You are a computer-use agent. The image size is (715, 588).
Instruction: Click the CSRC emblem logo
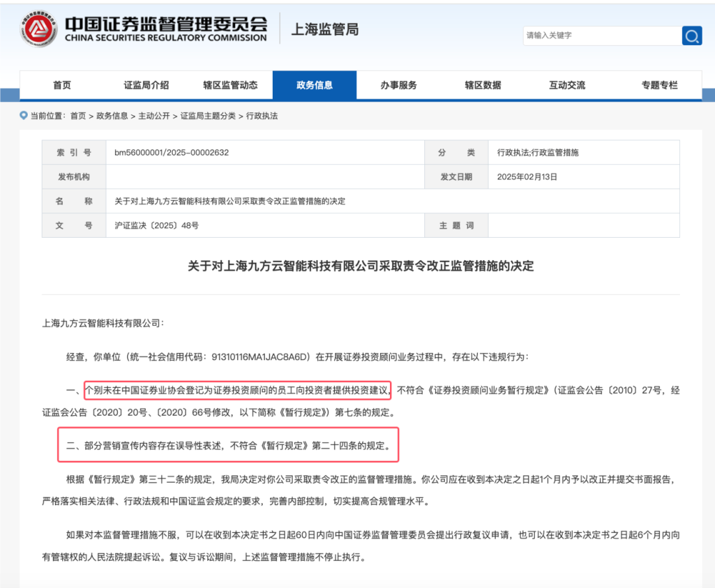tap(38, 29)
